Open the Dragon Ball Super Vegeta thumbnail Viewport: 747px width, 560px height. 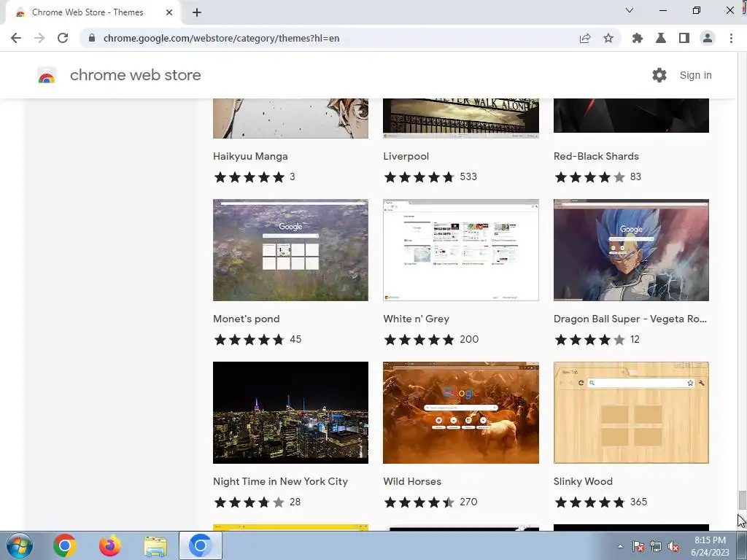coord(631,250)
